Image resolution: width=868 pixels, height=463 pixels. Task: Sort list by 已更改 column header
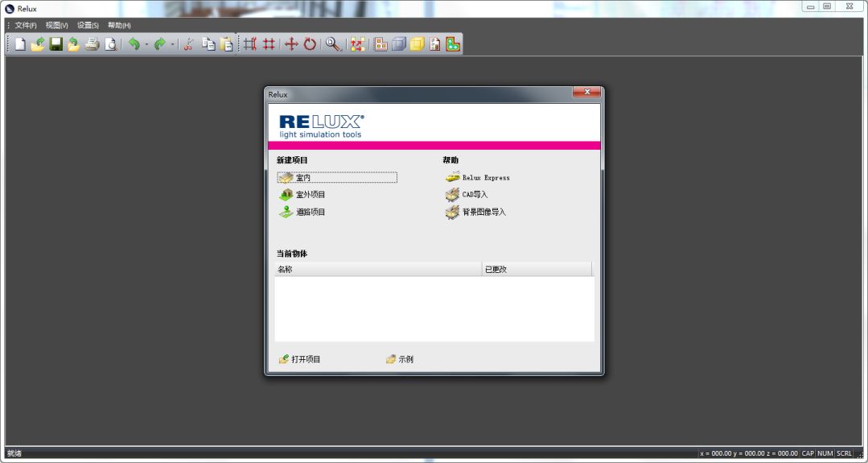(x=537, y=270)
